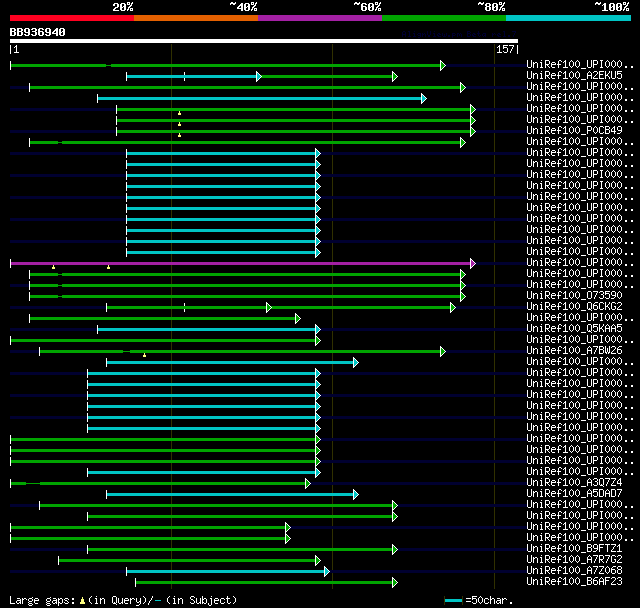
Task: Open the UniRef100_B9FTZ1 hit label
Action: click(574, 548)
